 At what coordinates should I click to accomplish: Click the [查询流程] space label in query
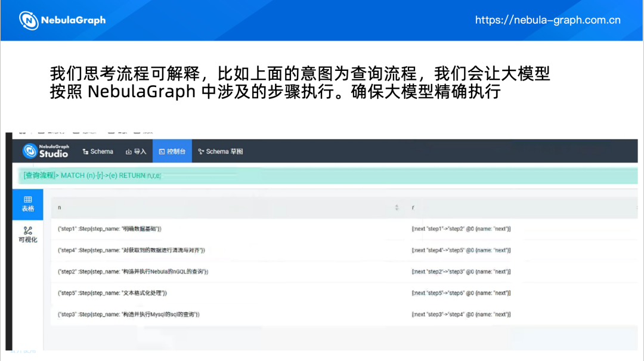(x=39, y=176)
